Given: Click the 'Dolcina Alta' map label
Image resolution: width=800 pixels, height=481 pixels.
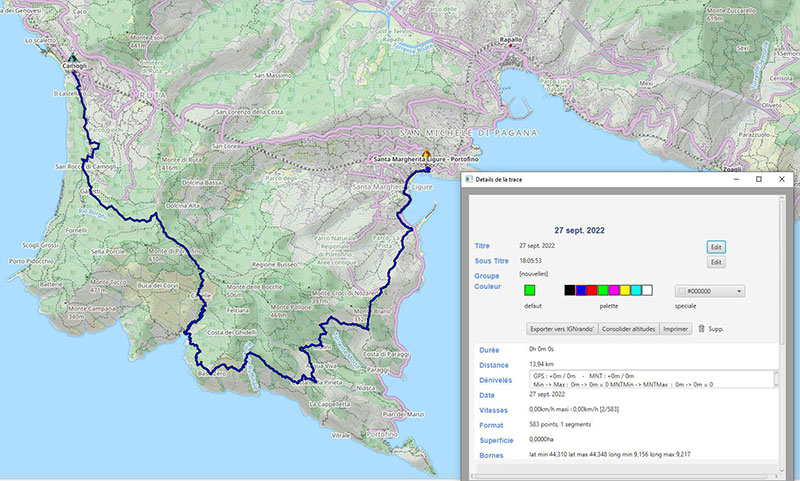Looking at the screenshot, I should click(x=183, y=206).
